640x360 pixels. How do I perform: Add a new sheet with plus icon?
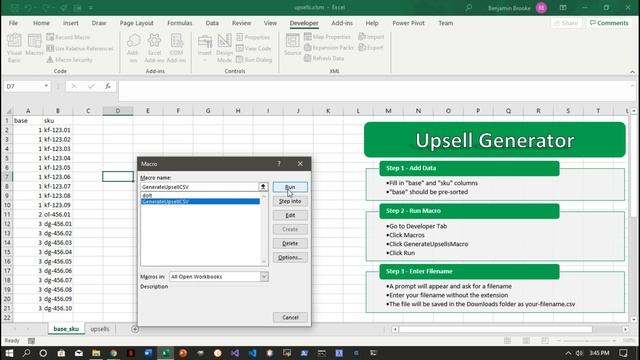[x=135, y=329]
